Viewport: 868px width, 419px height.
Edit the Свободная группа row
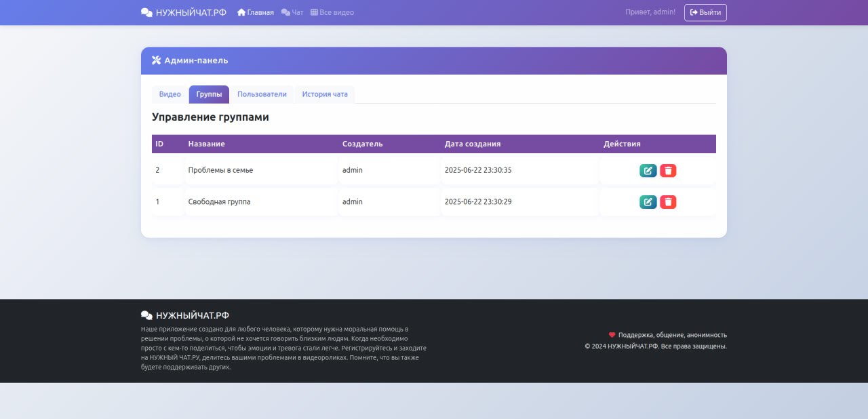tap(648, 202)
